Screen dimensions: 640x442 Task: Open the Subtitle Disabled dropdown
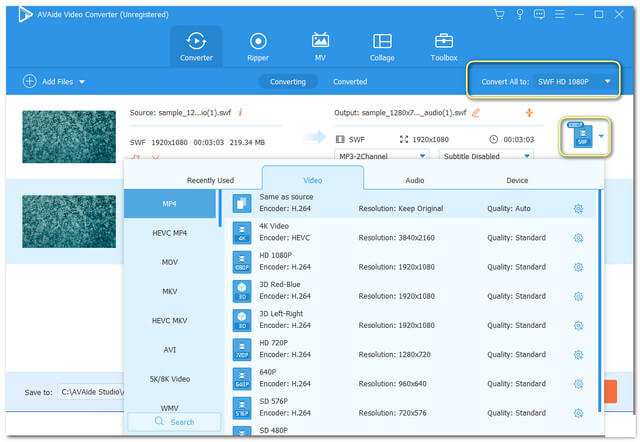(487, 156)
